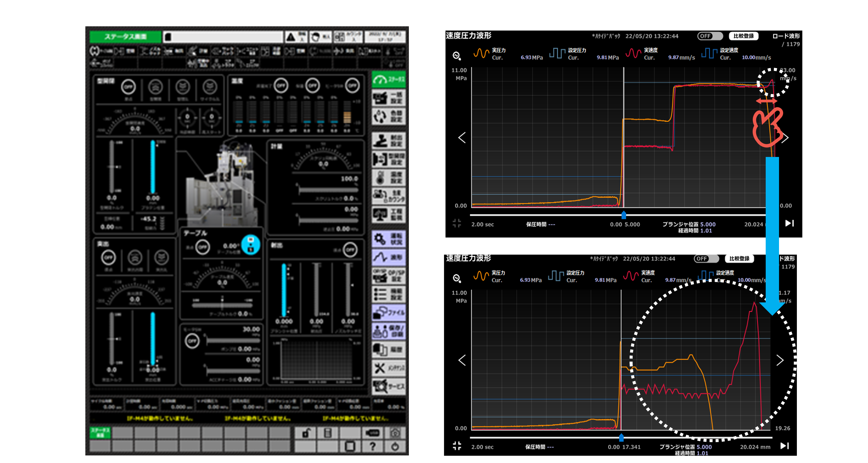Open the 温度設定 temperature settings sidebar button
The height and width of the screenshot is (463, 868).
tap(389, 178)
